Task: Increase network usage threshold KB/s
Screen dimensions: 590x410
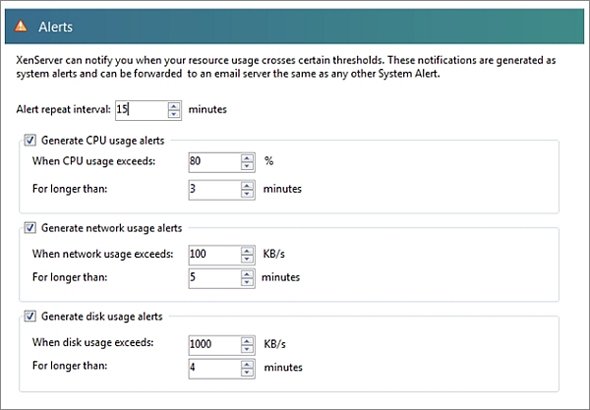Action: point(247,251)
